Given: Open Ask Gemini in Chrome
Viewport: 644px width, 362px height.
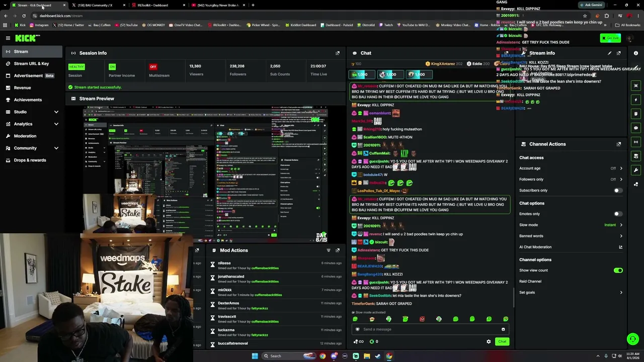Looking at the screenshot, I should [591, 5].
